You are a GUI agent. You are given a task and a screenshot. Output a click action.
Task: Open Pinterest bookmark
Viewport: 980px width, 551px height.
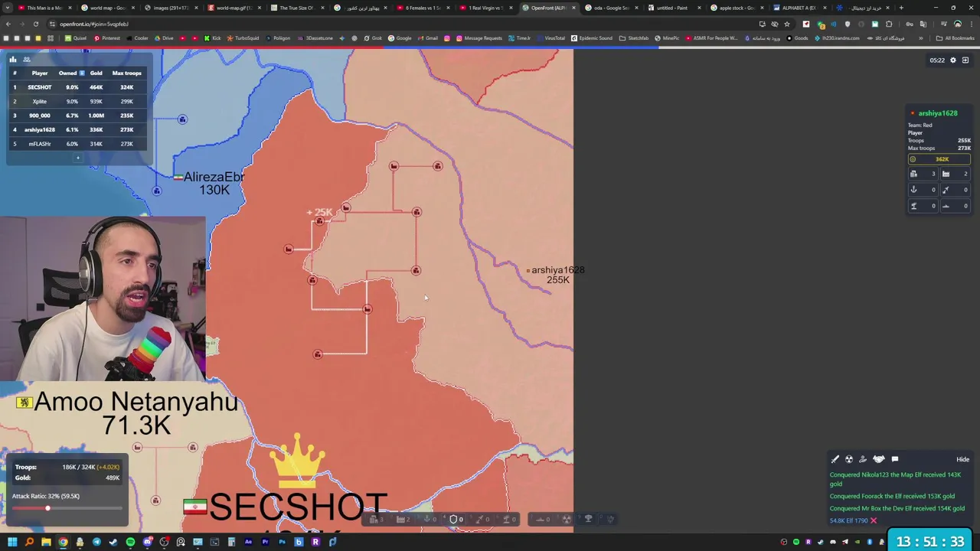pos(107,38)
